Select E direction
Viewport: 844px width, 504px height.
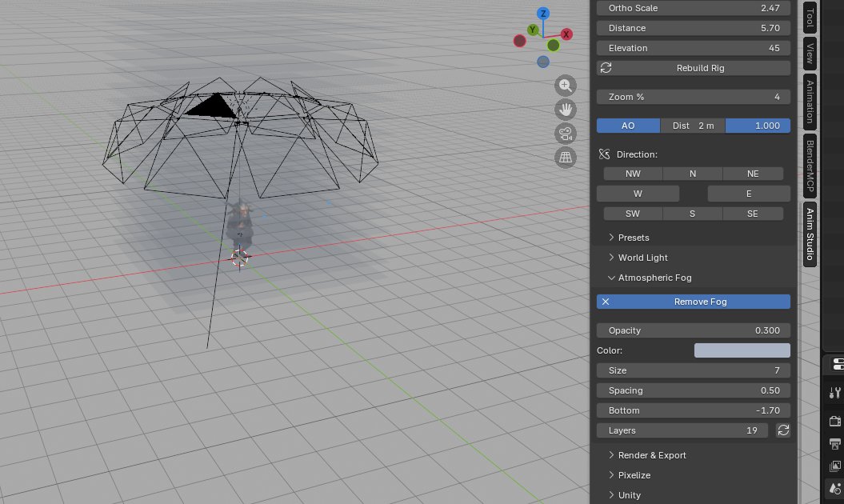pyautogui.click(x=749, y=194)
